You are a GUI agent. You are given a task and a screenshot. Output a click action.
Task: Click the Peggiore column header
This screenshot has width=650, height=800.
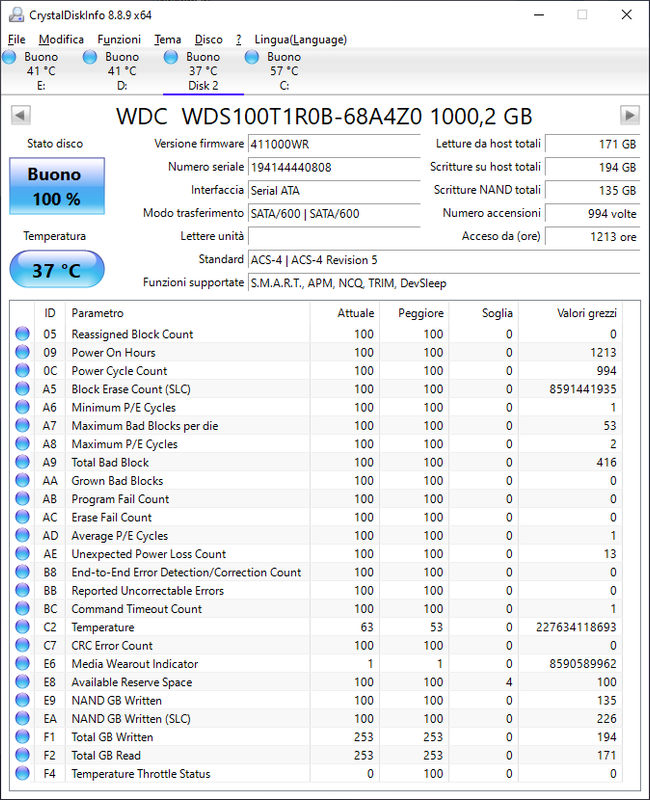pyautogui.click(x=414, y=313)
